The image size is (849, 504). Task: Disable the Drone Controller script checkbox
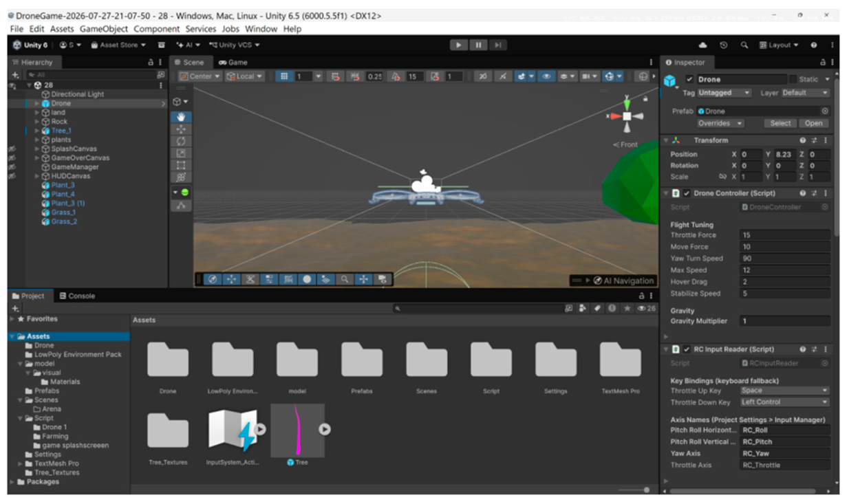point(687,194)
